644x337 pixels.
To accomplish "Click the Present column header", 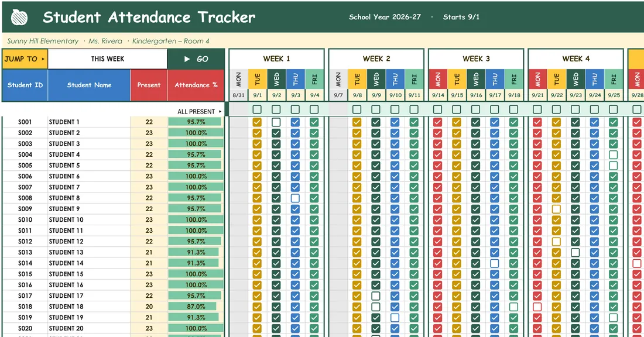I will [x=149, y=85].
